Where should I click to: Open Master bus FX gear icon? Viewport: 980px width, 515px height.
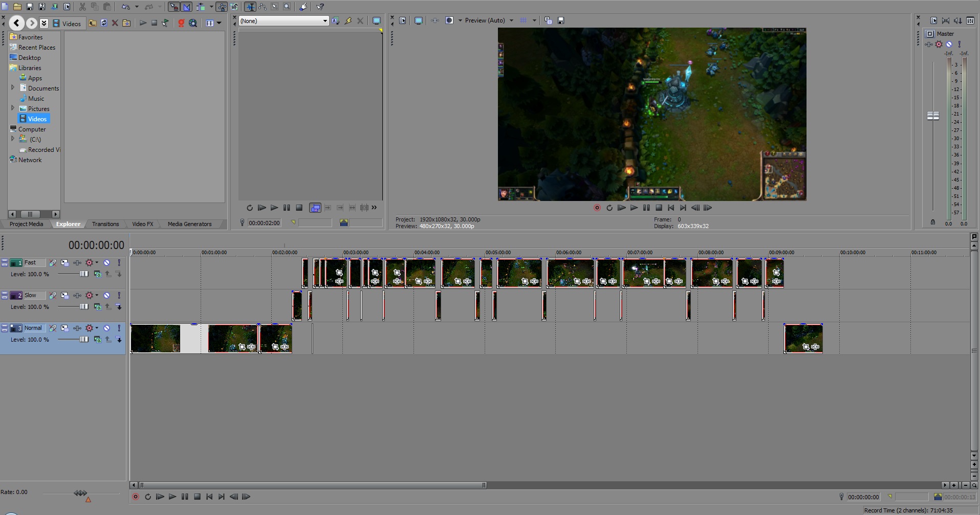939,44
